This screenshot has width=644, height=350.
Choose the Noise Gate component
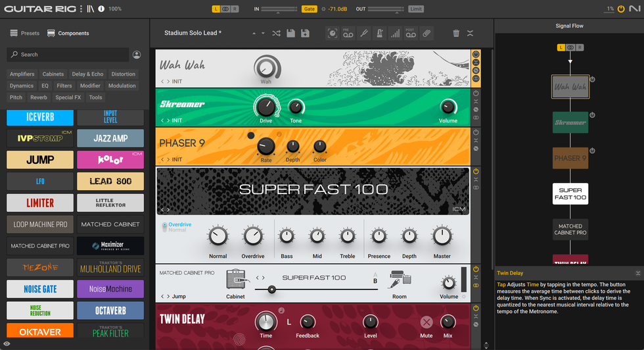click(x=40, y=289)
